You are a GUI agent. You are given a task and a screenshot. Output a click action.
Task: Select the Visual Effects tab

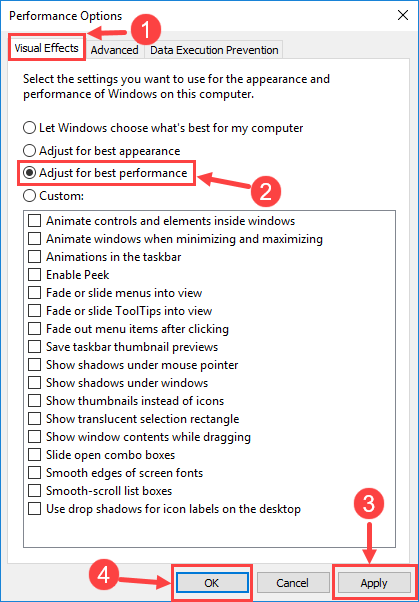click(46, 48)
